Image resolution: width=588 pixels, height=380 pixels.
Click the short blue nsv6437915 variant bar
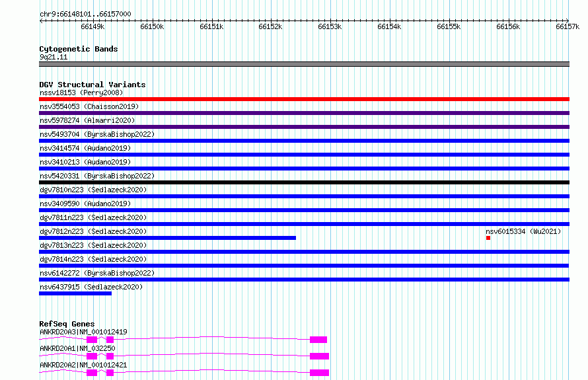click(75, 293)
